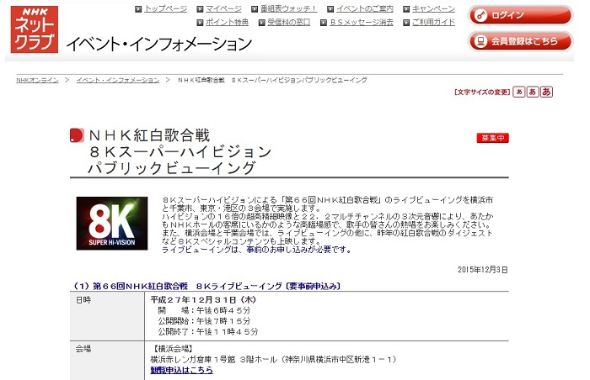Click the 8K Super Hi-Vision logo image
This screenshot has width=590, height=380.
tap(112, 223)
